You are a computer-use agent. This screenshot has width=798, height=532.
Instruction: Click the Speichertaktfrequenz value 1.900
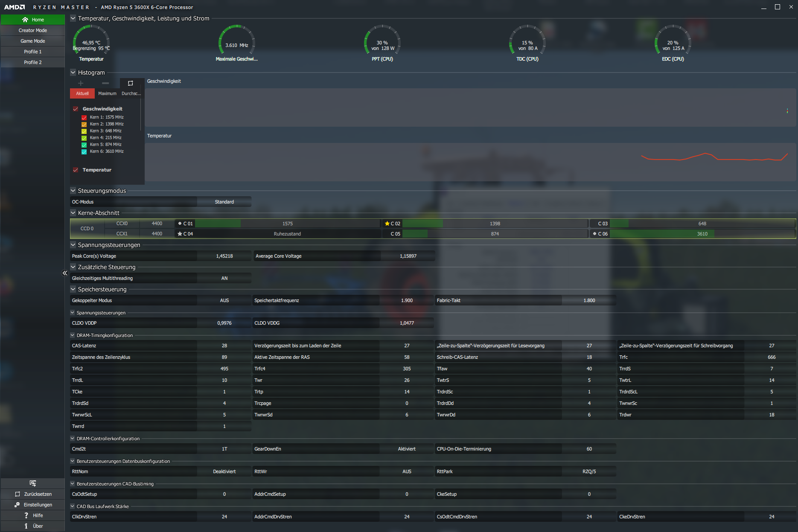(407, 300)
